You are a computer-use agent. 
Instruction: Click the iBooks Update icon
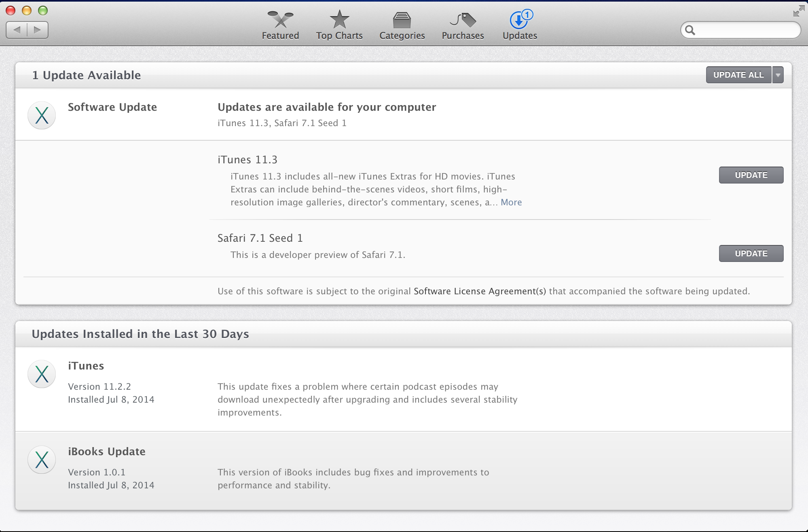click(x=42, y=460)
